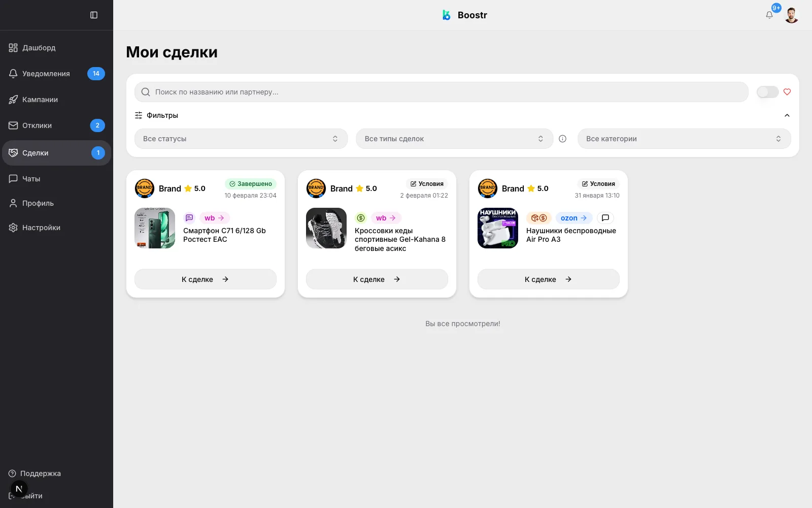Click the dollar icon on sneakers card
This screenshot has height=508, width=812.
click(361, 218)
